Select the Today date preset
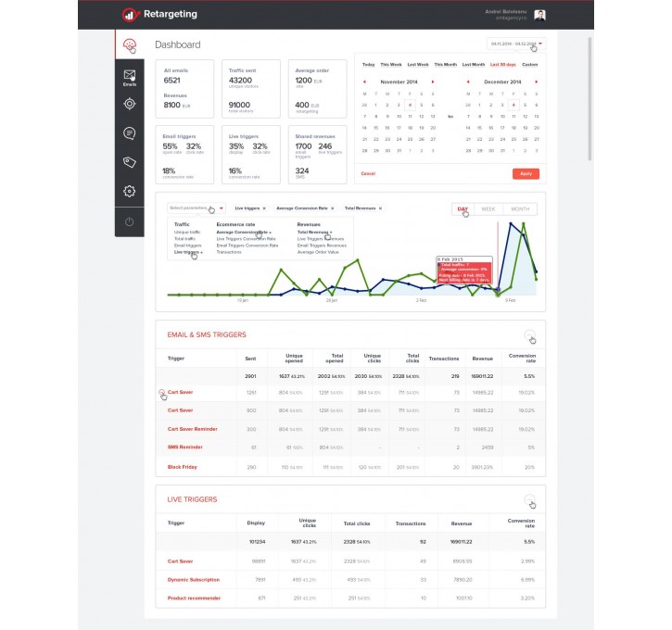The height and width of the screenshot is (630, 672). [x=369, y=65]
